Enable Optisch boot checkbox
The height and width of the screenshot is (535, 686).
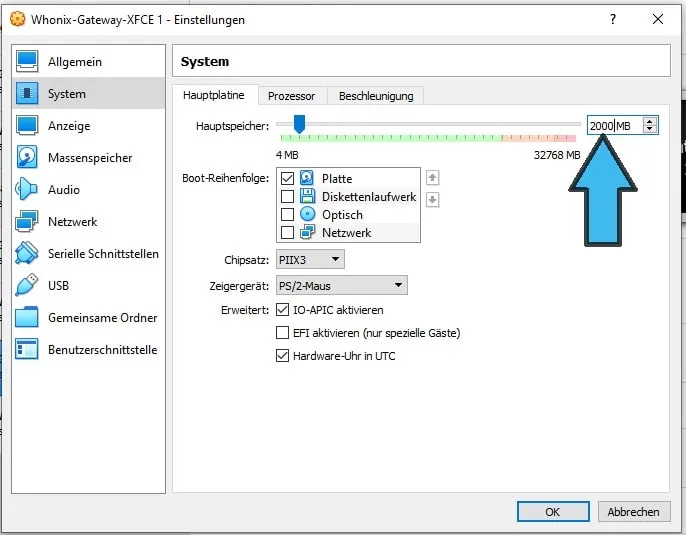point(287,214)
